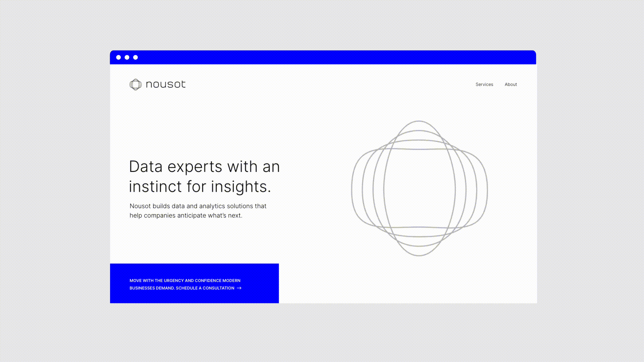Click the nousot logo icon
The height and width of the screenshot is (362, 644).
pos(136,84)
